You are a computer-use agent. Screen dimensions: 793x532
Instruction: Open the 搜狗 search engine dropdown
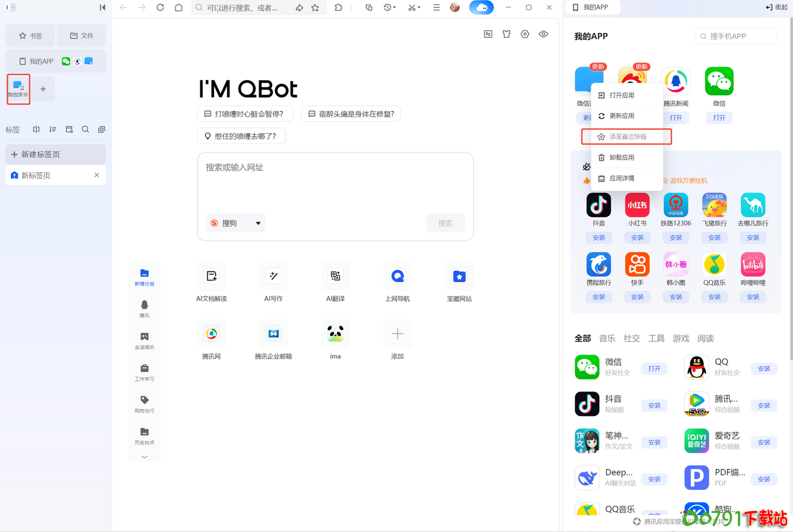point(235,223)
